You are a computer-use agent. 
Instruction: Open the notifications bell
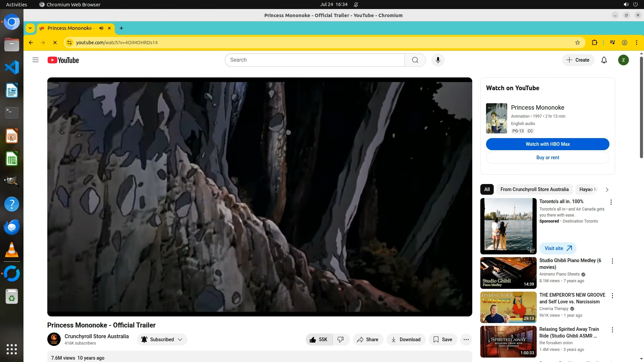604,60
